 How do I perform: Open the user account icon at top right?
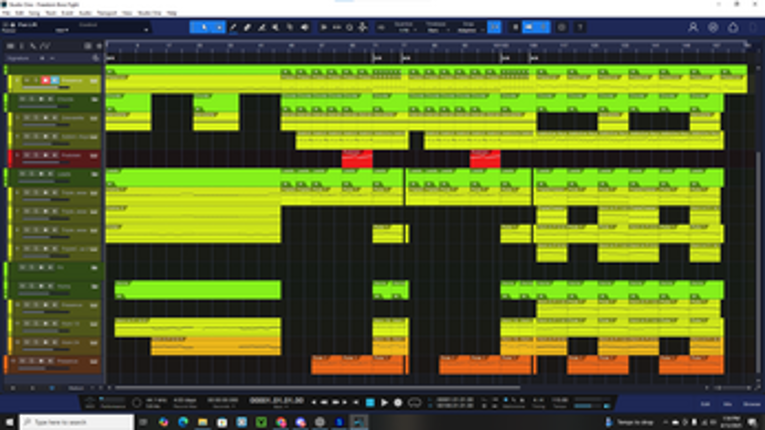point(693,27)
